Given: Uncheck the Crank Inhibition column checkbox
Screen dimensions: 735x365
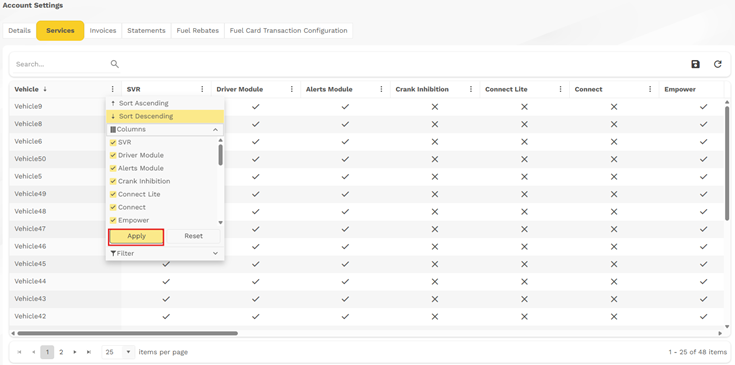Looking at the screenshot, I should click(113, 181).
